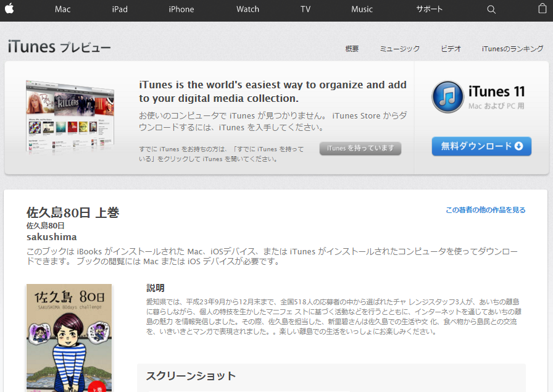The height and width of the screenshot is (392, 553).
Task: Click the スクリーンショット heading
Action: [191, 376]
